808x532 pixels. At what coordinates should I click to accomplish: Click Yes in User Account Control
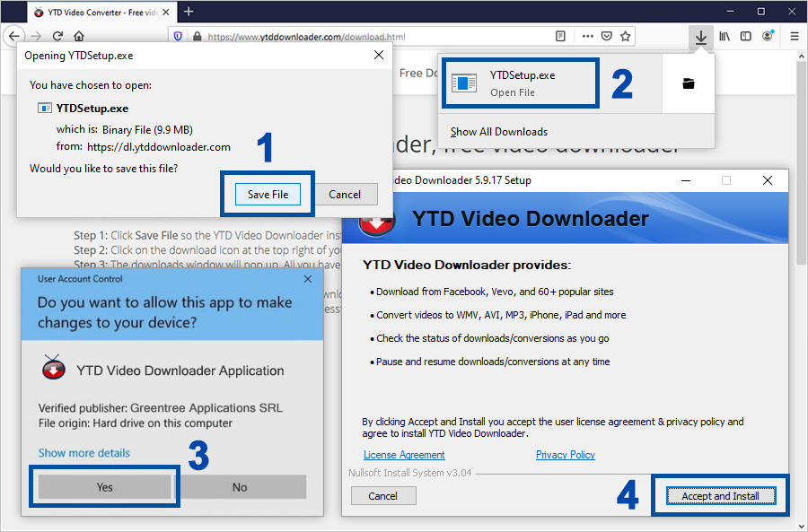point(105,487)
